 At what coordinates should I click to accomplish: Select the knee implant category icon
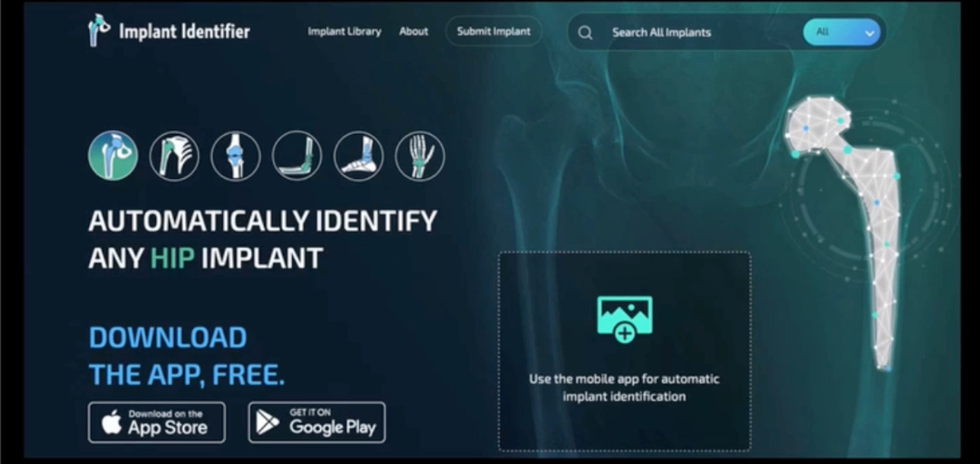[236, 155]
